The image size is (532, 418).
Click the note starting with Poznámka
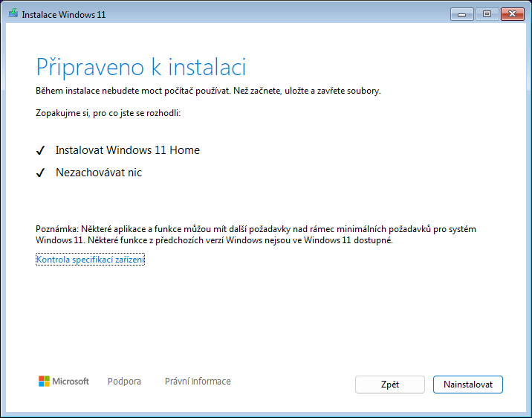tap(256, 234)
